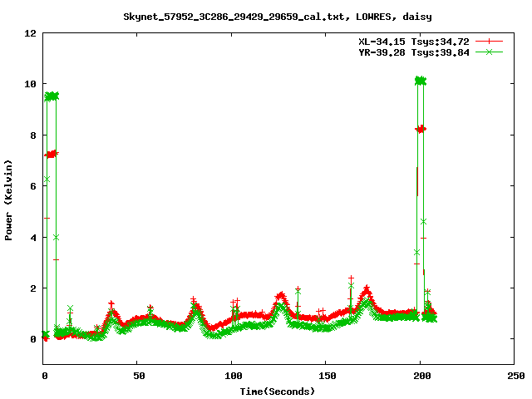Click the green YR legend line sample
Viewport: 532px width, 399px height.
coord(489,52)
